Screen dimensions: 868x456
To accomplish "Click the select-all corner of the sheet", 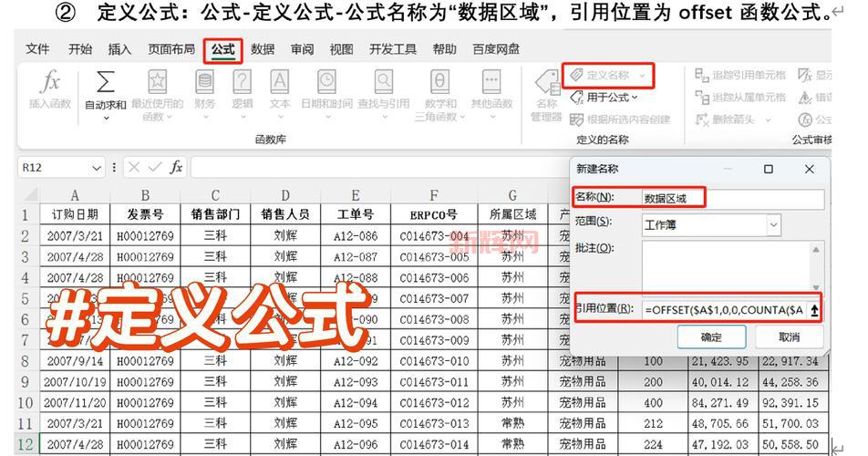I will (x=29, y=195).
